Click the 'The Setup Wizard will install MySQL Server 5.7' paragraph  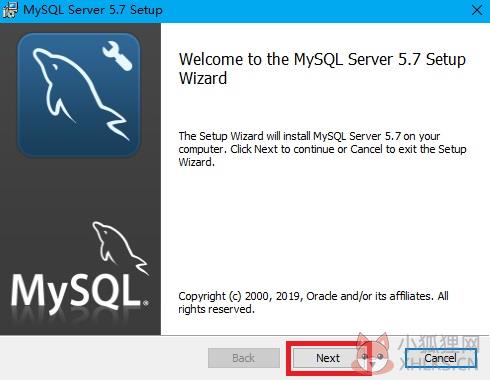pos(322,149)
